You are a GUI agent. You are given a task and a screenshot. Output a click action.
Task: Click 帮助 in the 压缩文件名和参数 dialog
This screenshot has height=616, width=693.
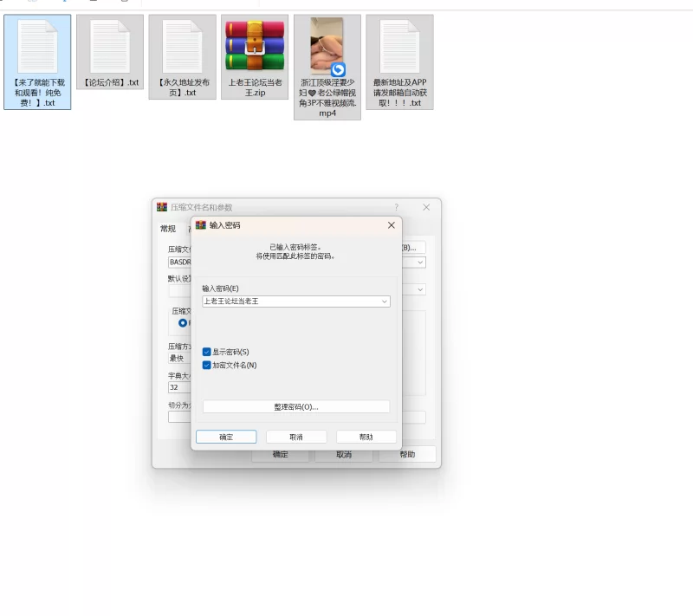click(x=407, y=454)
